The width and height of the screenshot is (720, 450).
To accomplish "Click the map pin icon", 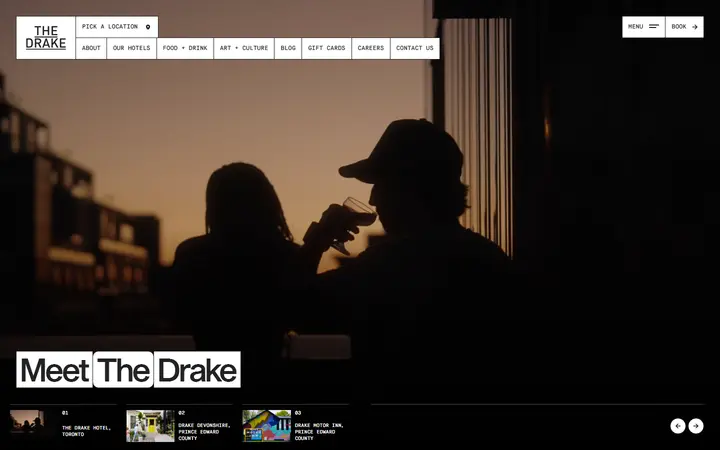I will click(x=148, y=27).
